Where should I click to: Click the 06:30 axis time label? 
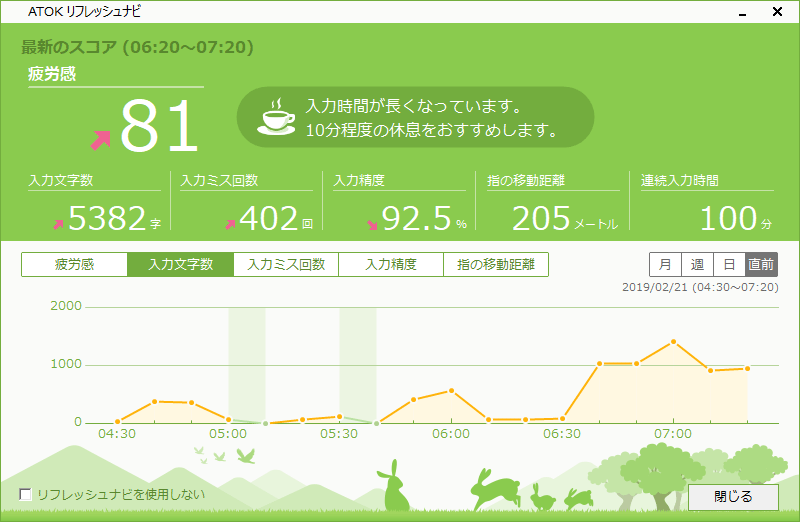click(562, 434)
